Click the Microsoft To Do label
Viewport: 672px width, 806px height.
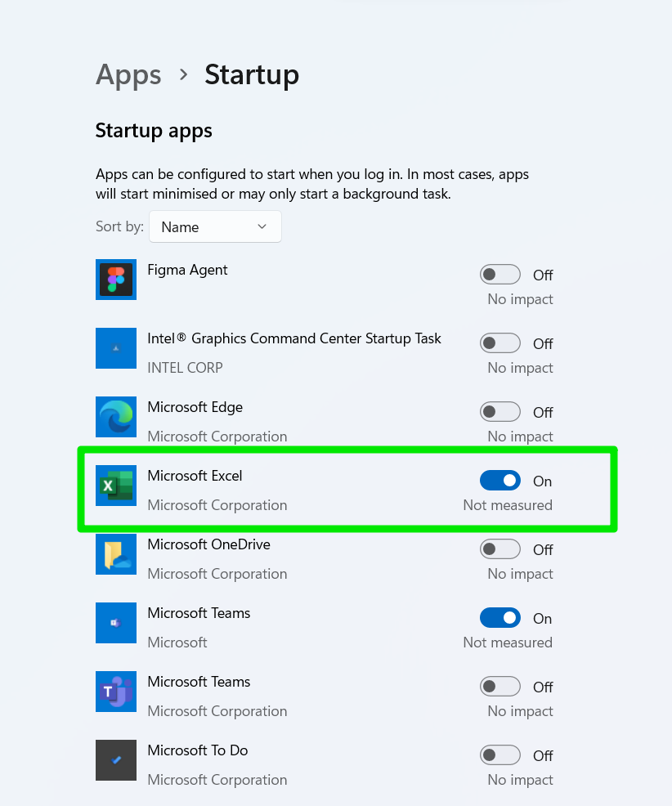pos(198,750)
